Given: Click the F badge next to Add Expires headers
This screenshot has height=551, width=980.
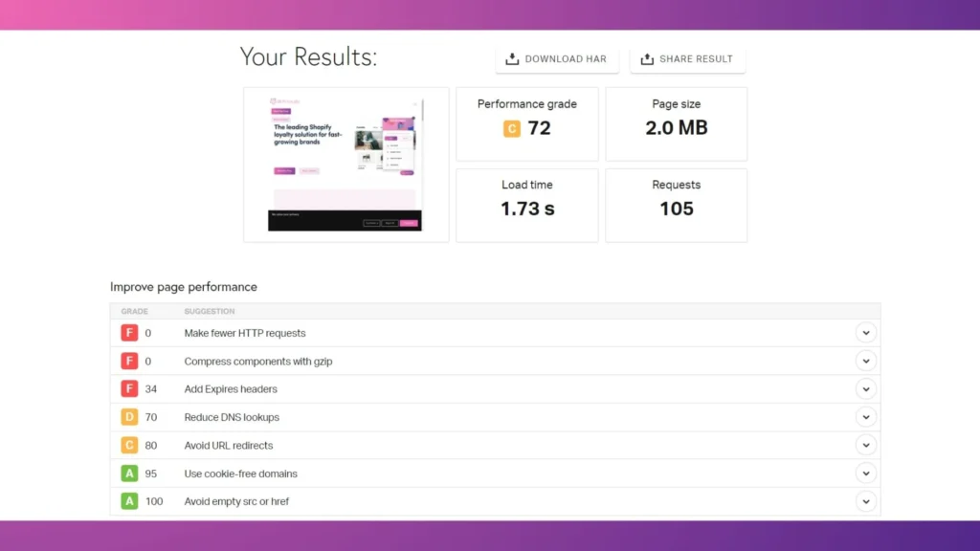Looking at the screenshot, I should coord(129,389).
